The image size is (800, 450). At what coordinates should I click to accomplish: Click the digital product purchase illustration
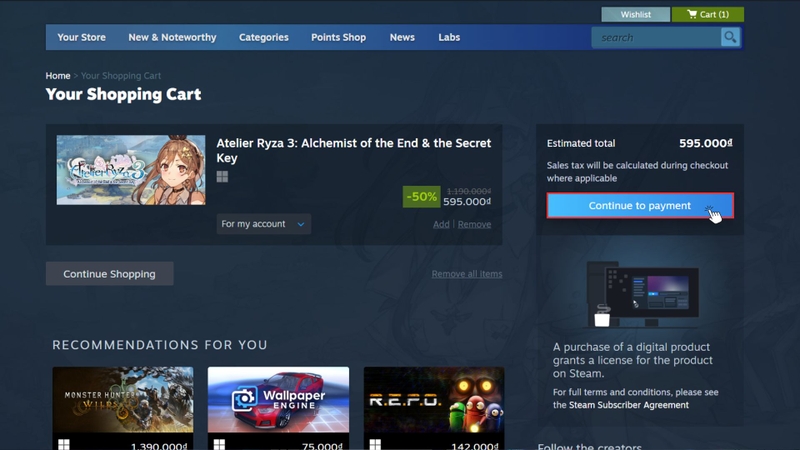tap(643, 294)
